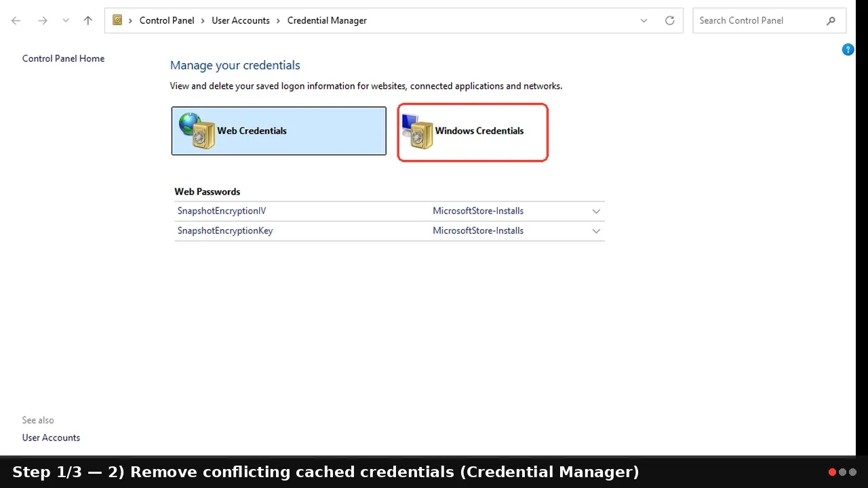Screen dimensions: 868x488
Task: Expand the SnapshotEncryptionIV credential details
Action: pos(596,211)
